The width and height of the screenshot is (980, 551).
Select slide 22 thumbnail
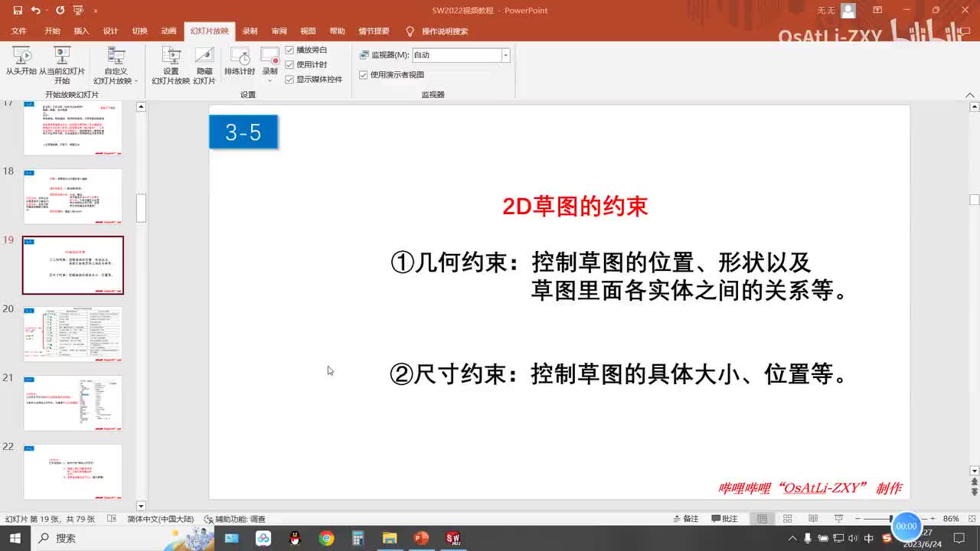coord(73,471)
